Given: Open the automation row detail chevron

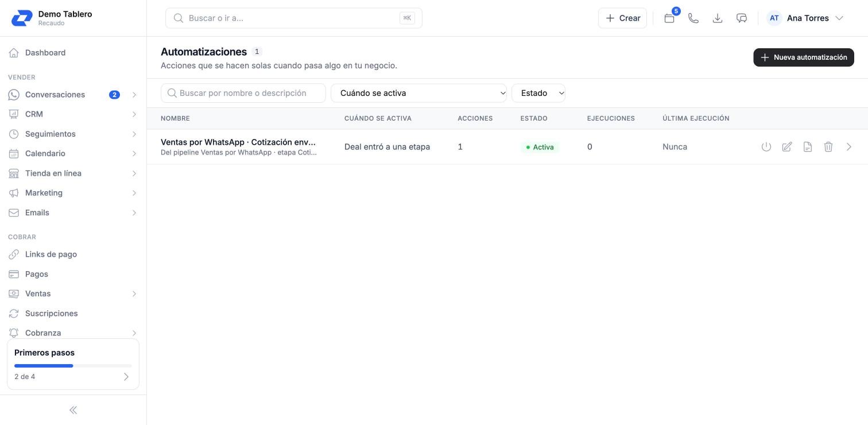Looking at the screenshot, I should pyautogui.click(x=849, y=147).
